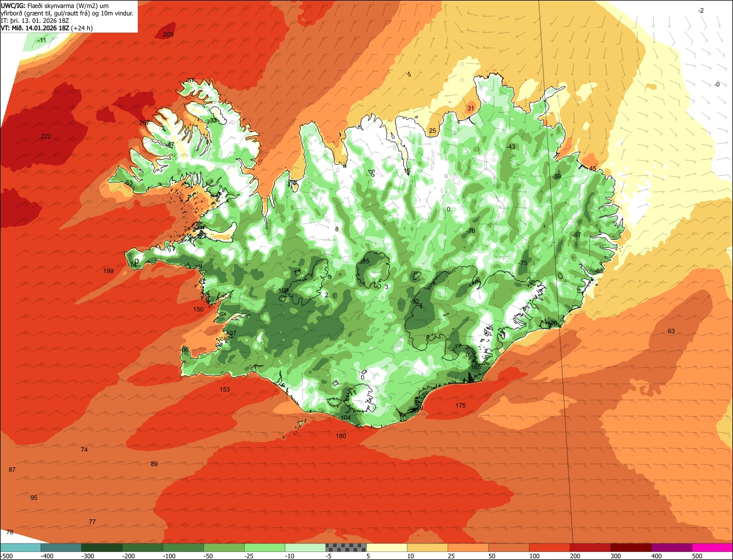The width and height of the screenshot is (733, 560).
Task: Click the '31' value on the north coast
Action: coord(471,108)
